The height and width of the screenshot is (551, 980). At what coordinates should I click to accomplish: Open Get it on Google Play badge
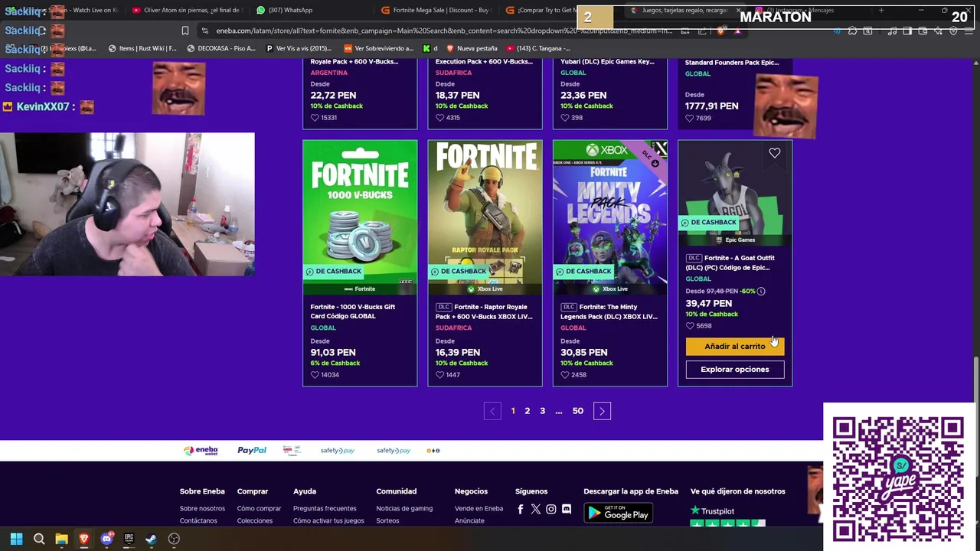[x=619, y=514]
